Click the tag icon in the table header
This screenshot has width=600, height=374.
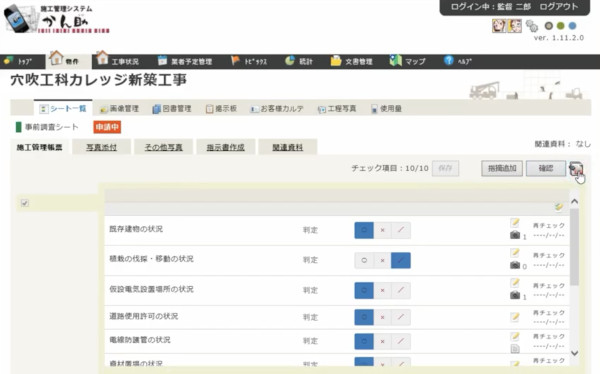tap(559, 207)
